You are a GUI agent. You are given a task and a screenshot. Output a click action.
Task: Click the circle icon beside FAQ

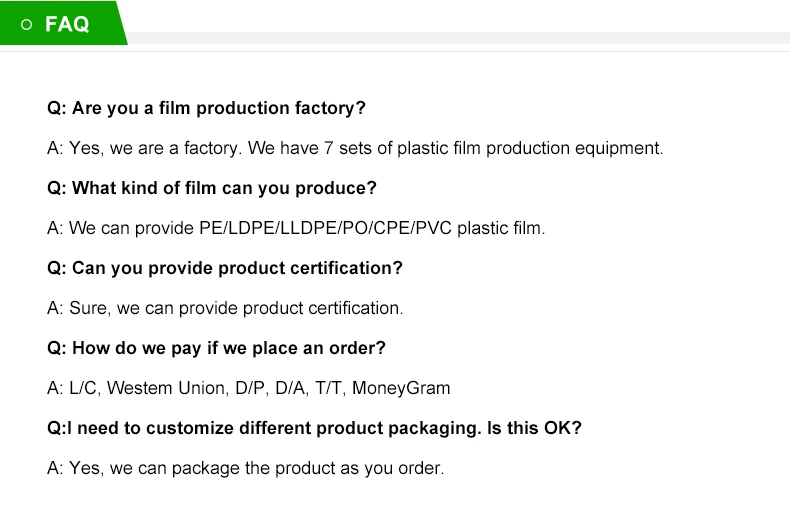point(27,24)
